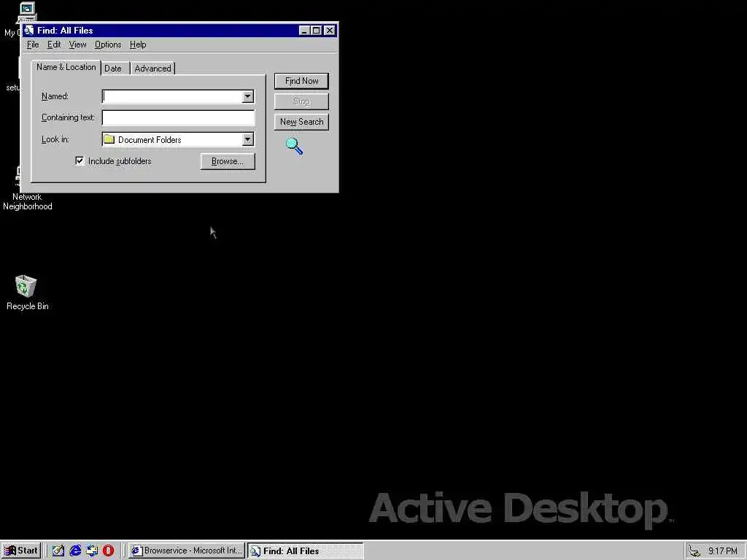Screen dimensions: 747x560
Task: Click the Find window title bar icon
Action: coord(29,31)
